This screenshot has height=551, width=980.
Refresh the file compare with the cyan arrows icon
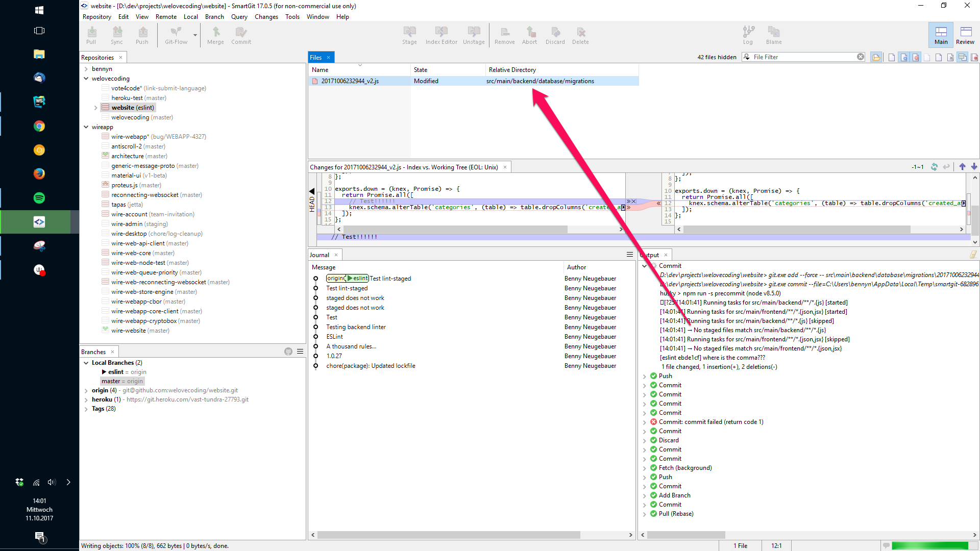click(934, 167)
